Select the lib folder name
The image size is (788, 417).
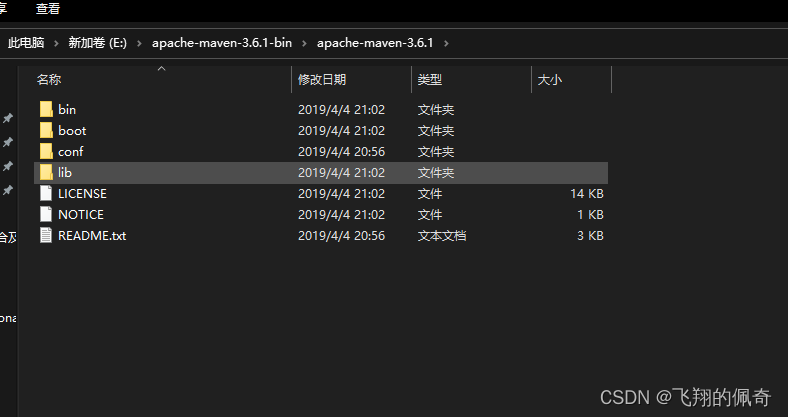pyautogui.click(x=65, y=172)
